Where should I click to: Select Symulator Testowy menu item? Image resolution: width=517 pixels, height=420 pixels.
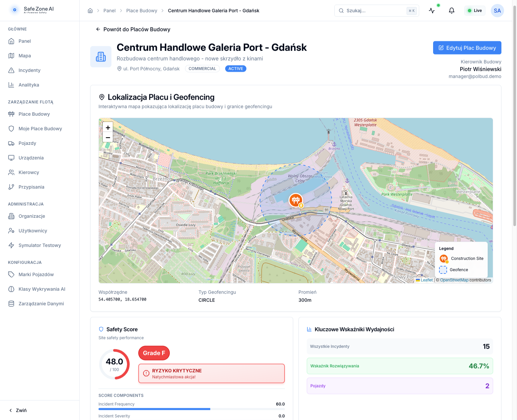click(39, 245)
